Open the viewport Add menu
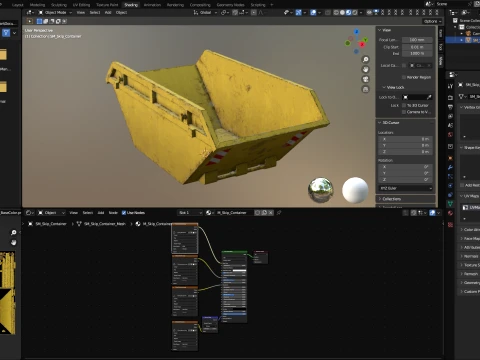Viewport: 480px width, 360px height. tap(108, 13)
